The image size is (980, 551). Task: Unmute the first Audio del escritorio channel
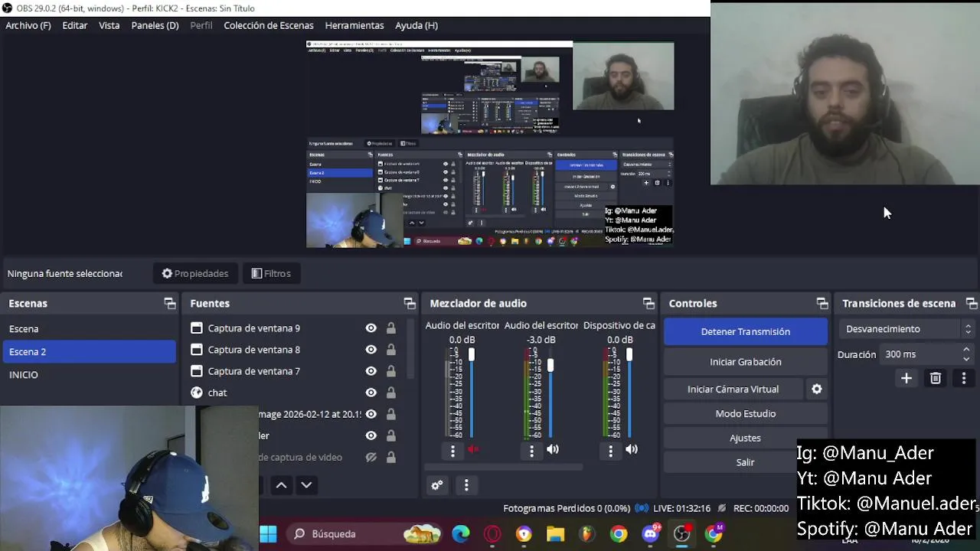(474, 450)
